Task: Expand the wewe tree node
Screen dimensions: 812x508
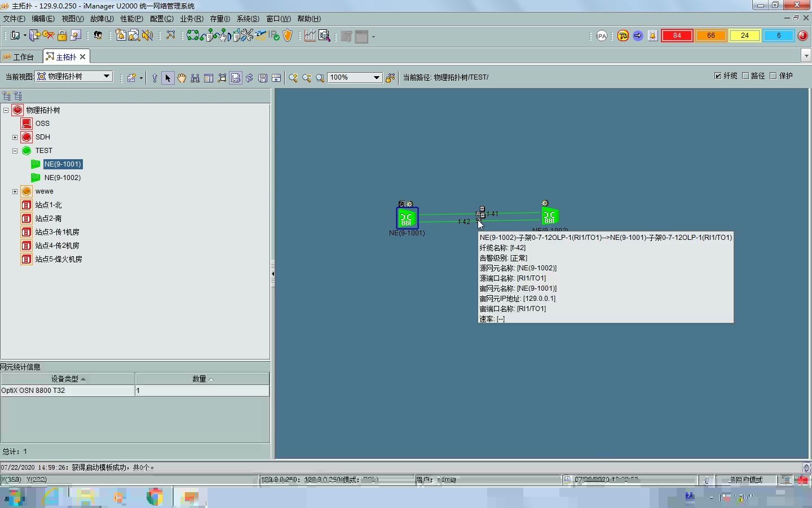Action: pos(15,191)
